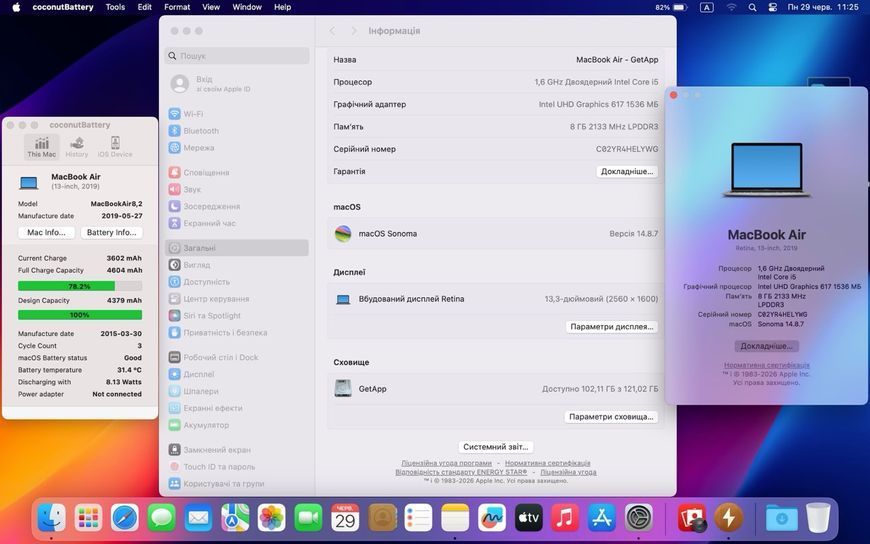Select Акумулятор in Settings sidebar
This screenshot has width=870, height=544.
tap(237, 425)
